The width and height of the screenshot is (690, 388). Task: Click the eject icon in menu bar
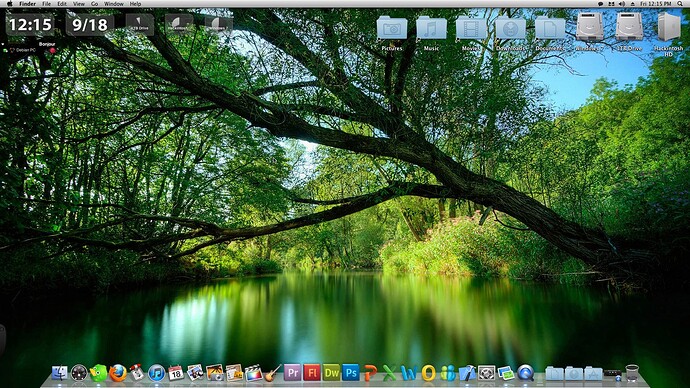632,4
